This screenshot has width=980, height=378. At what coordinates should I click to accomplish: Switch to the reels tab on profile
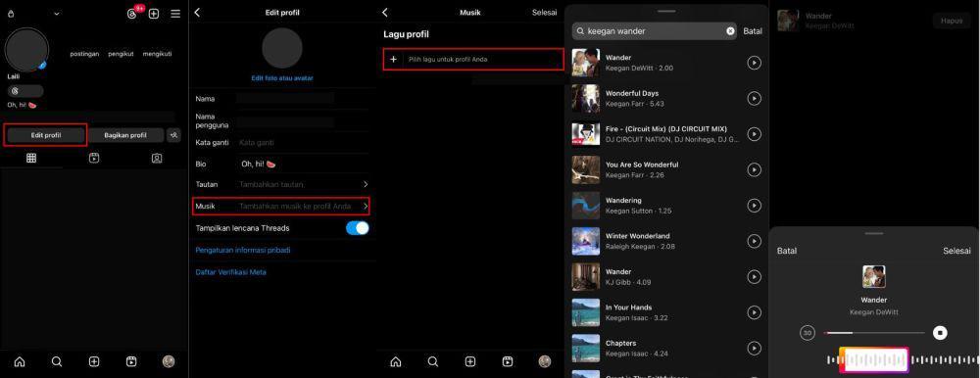point(94,158)
